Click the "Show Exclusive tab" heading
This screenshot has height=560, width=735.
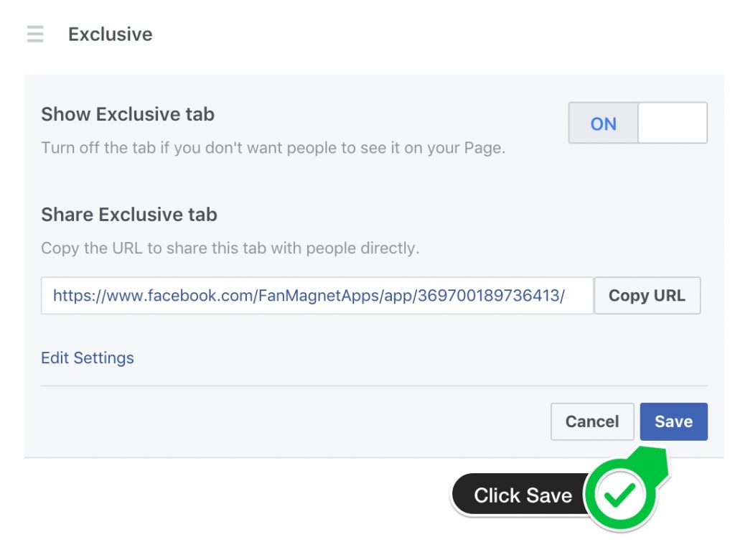pos(128,114)
